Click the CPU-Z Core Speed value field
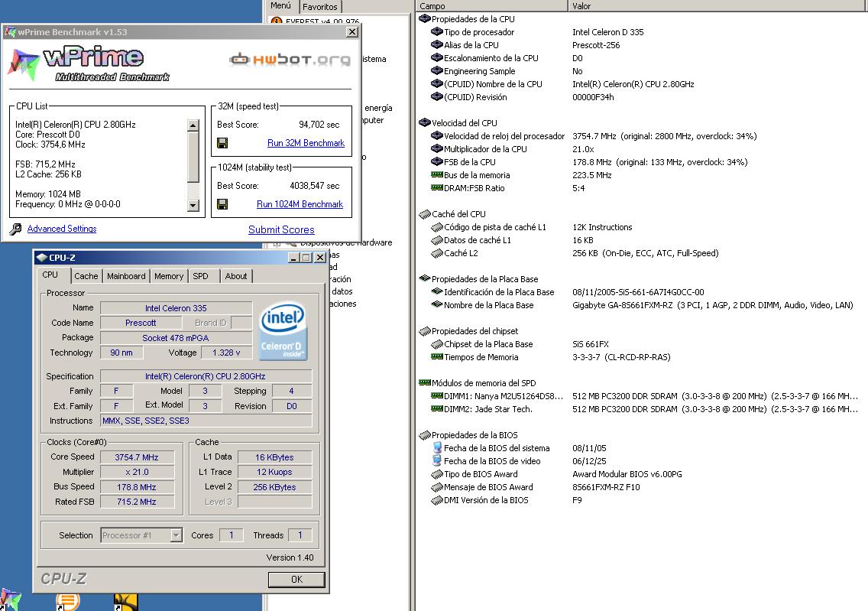 [137, 457]
